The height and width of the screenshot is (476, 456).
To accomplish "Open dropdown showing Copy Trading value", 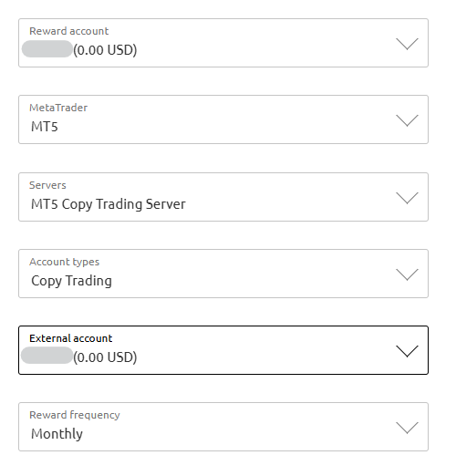I will point(223,274).
